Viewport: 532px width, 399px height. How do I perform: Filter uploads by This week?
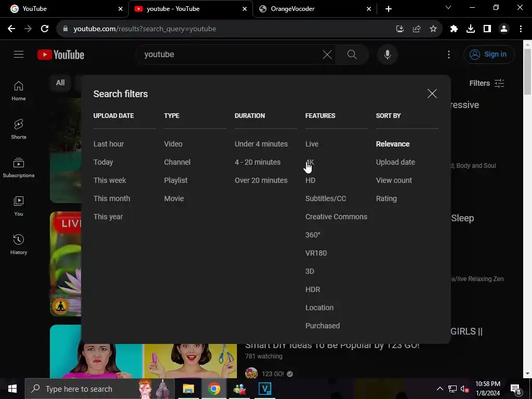click(110, 180)
